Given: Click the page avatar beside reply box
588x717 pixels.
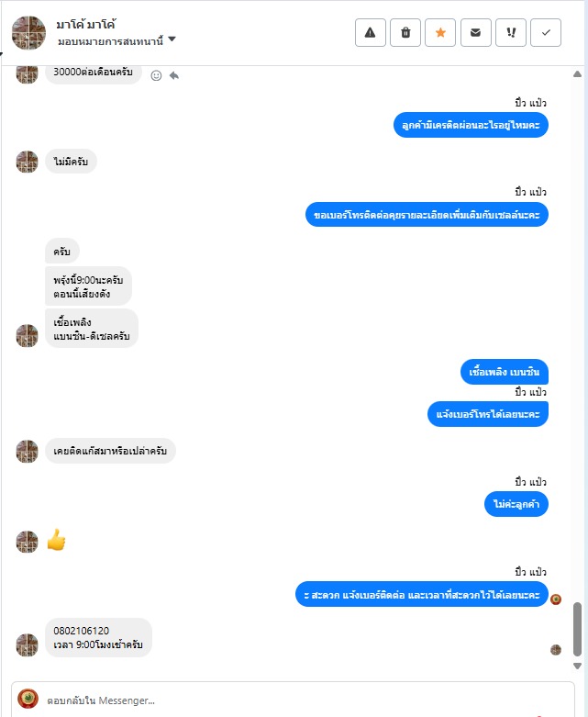Looking at the screenshot, I should pyautogui.click(x=28, y=699).
